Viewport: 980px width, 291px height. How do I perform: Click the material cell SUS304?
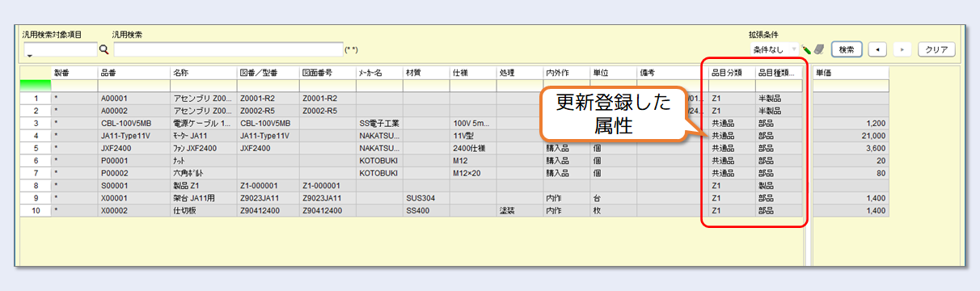tap(426, 198)
